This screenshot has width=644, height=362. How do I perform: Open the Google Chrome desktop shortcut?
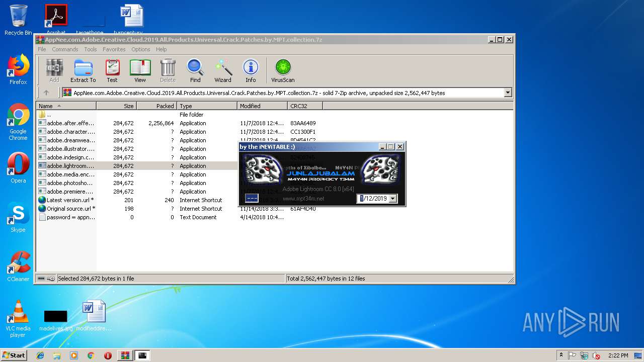point(18,122)
